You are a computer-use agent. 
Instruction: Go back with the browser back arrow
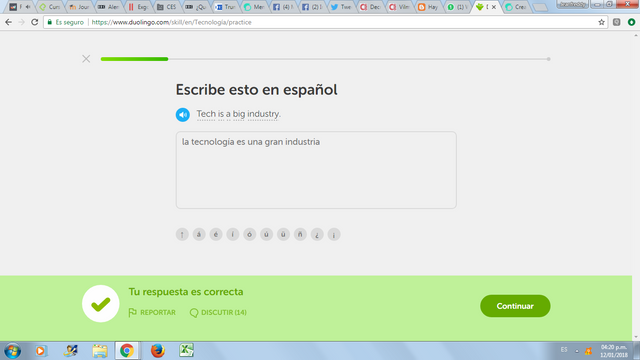tap(9, 22)
